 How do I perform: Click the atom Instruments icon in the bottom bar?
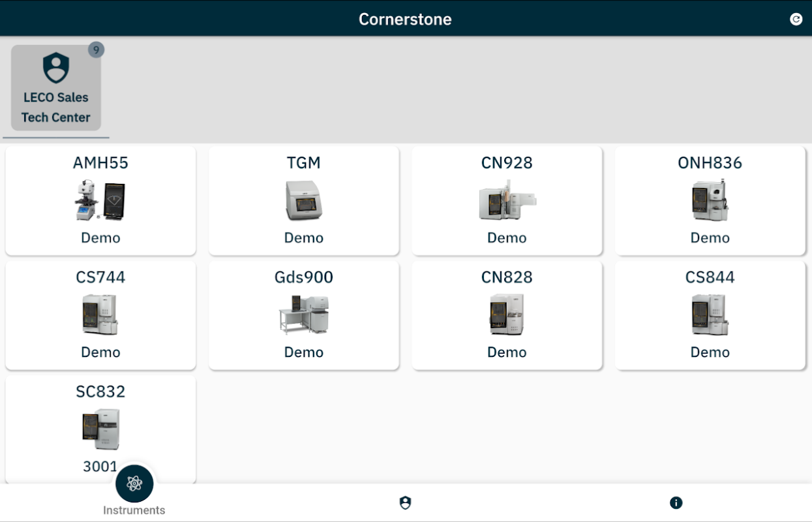coord(134,484)
